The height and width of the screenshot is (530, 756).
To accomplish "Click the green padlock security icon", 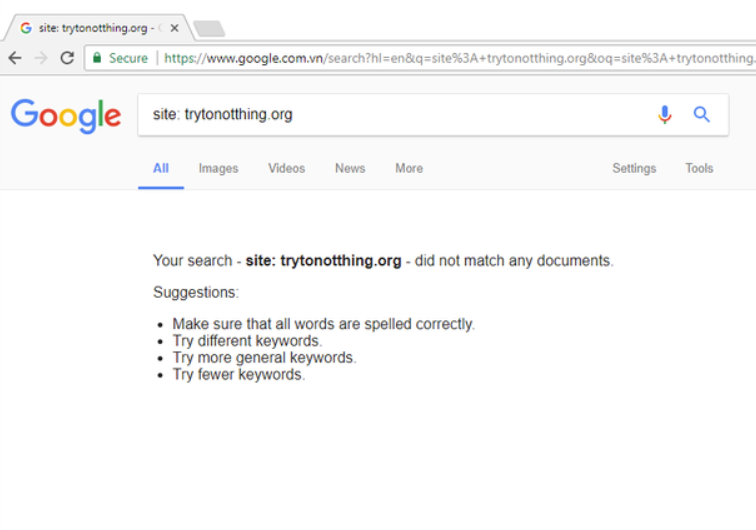I will (97, 58).
